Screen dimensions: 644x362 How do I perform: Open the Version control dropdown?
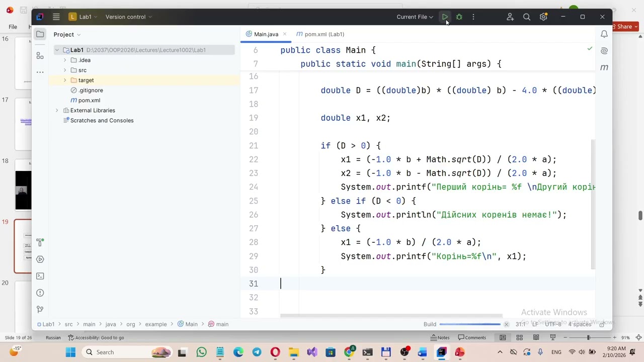[x=129, y=17]
